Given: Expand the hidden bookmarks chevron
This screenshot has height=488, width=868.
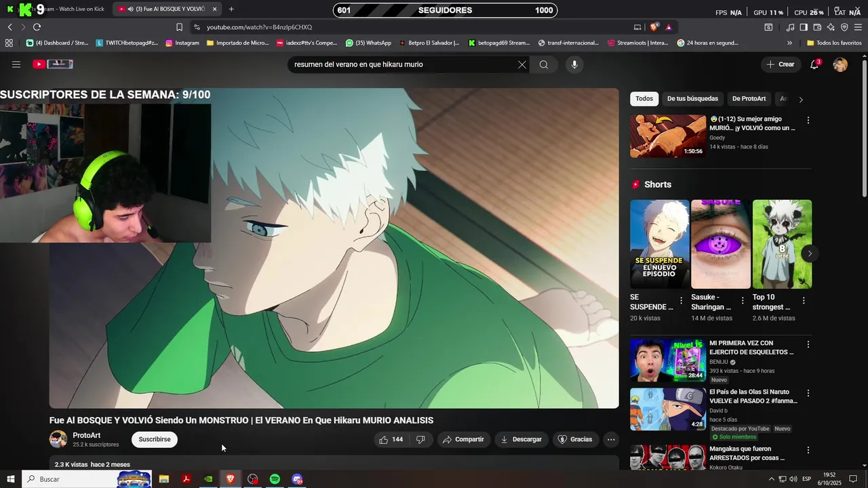Looking at the screenshot, I should pos(789,43).
